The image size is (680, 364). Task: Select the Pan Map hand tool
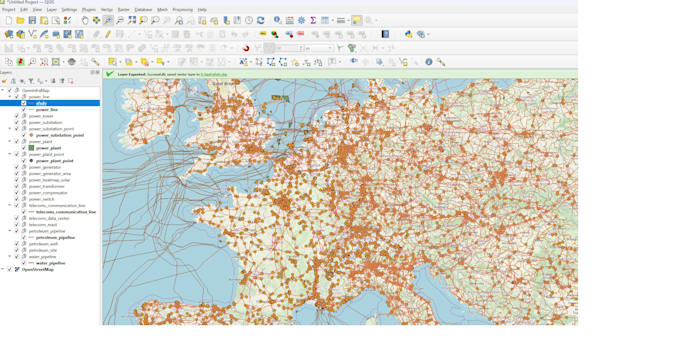[x=85, y=20]
